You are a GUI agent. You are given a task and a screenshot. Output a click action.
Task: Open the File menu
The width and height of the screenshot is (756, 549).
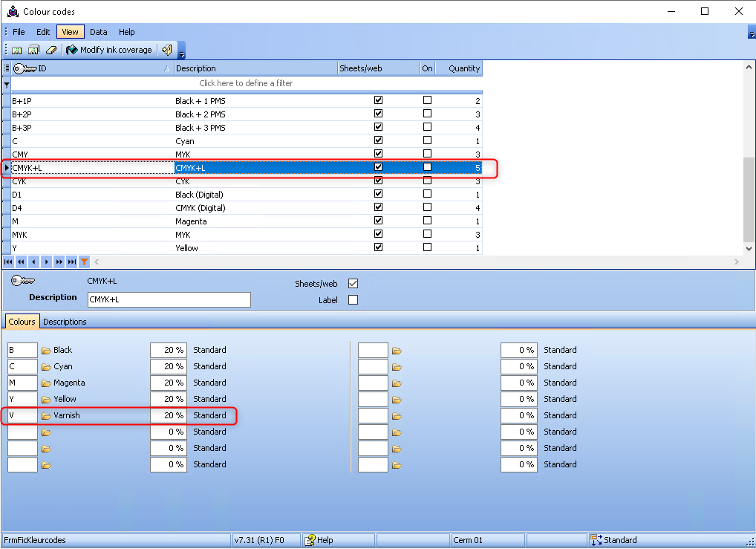coord(19,32)
